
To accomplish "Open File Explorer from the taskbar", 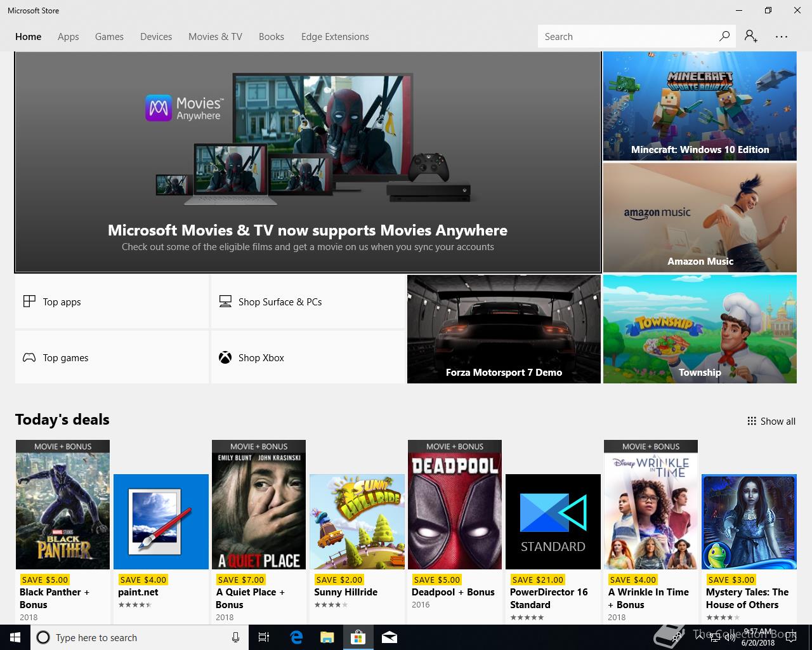I will (327, 637).
